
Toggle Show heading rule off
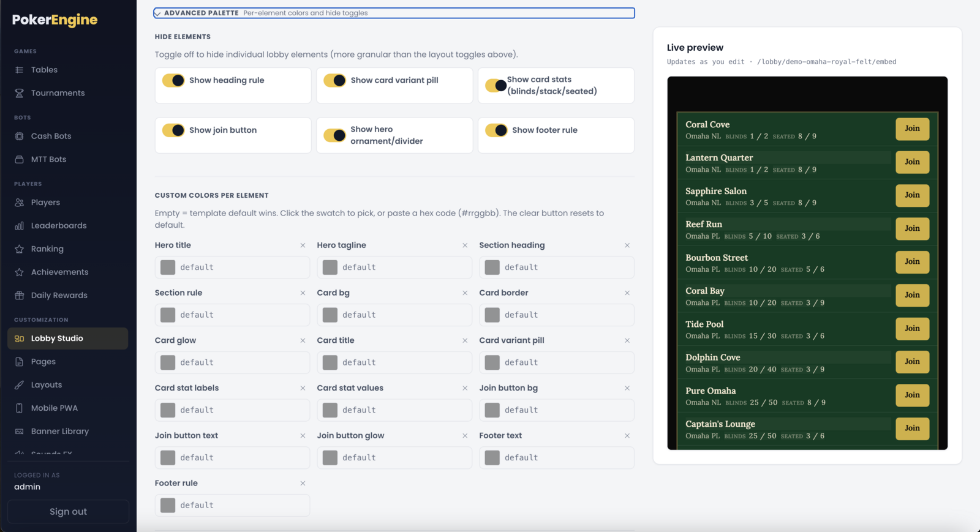tap(173, 80)
